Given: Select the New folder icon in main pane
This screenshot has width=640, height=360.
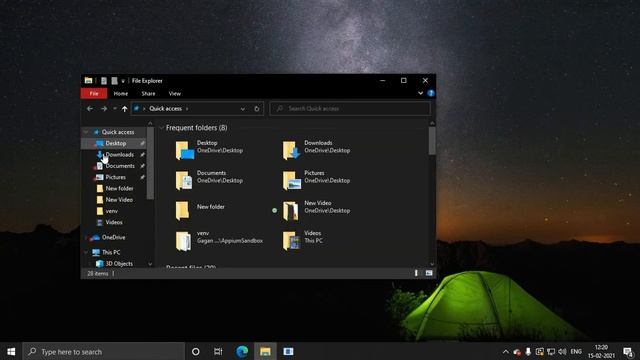Looking at the screenshot, I should pos(182,210).
